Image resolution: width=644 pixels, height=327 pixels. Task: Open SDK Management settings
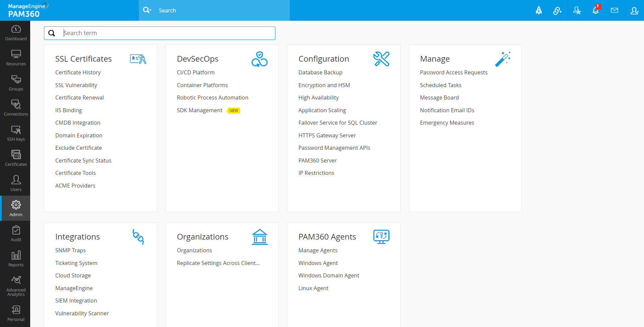click(199, 110)
